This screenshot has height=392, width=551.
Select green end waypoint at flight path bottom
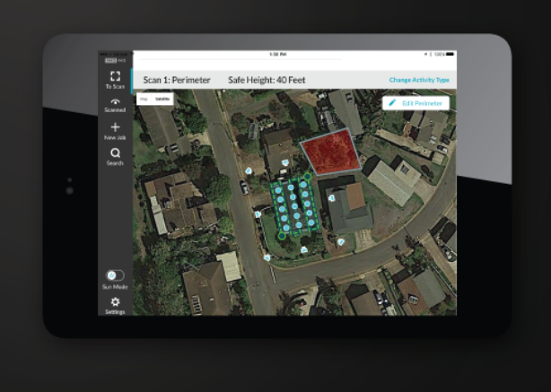tap(282, 237)
